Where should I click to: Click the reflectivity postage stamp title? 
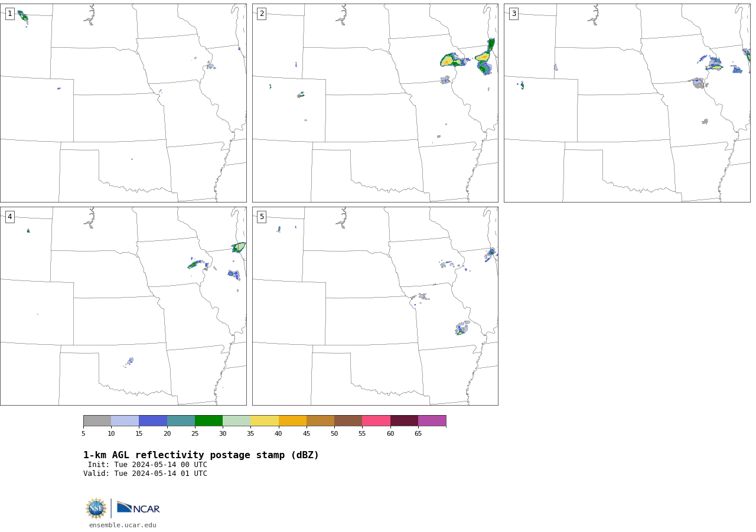201,455
